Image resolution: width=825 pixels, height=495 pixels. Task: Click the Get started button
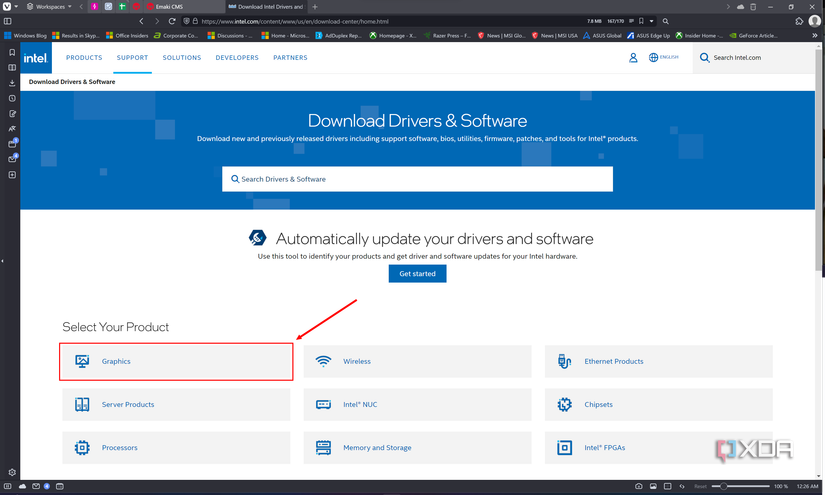pyautogui.click(x=417, y=274)
